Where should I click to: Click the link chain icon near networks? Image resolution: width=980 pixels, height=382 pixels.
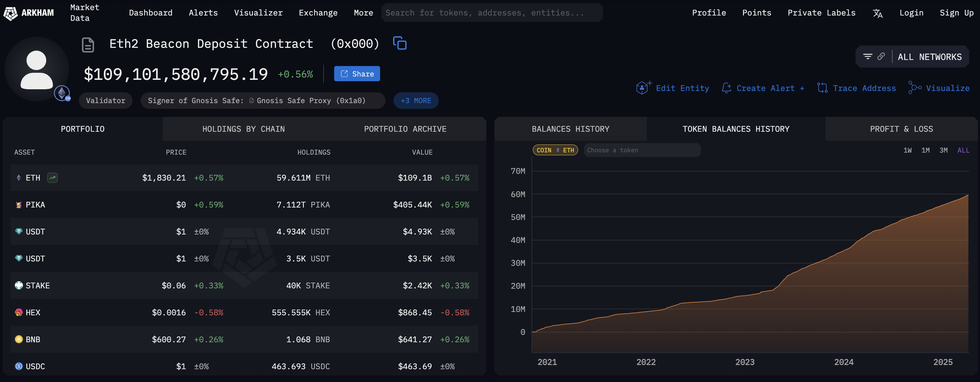click(881, 57)
